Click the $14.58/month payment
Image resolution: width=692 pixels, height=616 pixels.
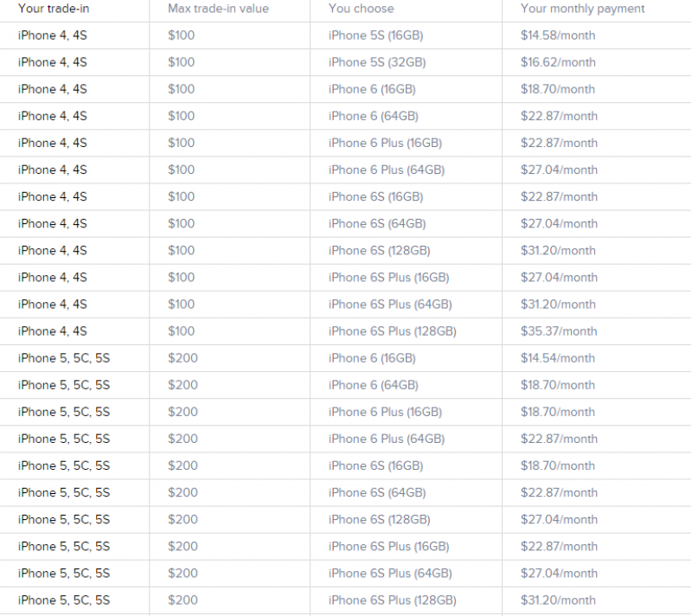tap(558, 35)
